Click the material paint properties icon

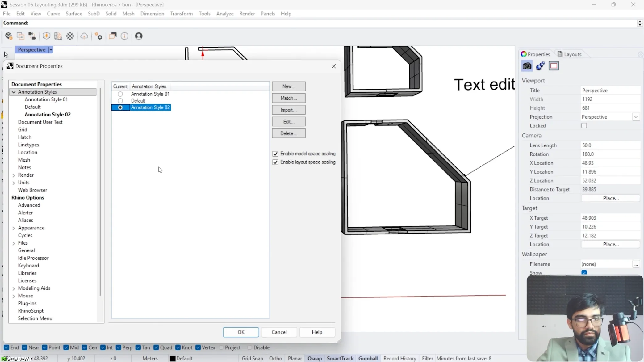540,66
